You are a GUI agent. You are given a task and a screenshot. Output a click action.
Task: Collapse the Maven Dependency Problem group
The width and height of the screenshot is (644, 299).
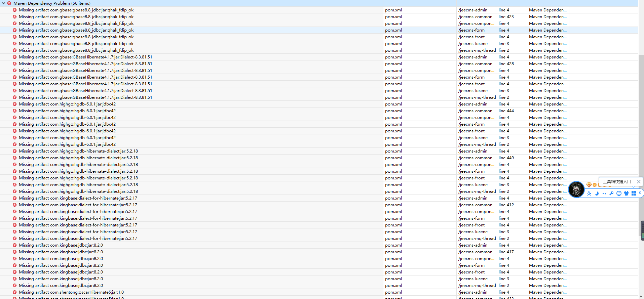point(3,3)
